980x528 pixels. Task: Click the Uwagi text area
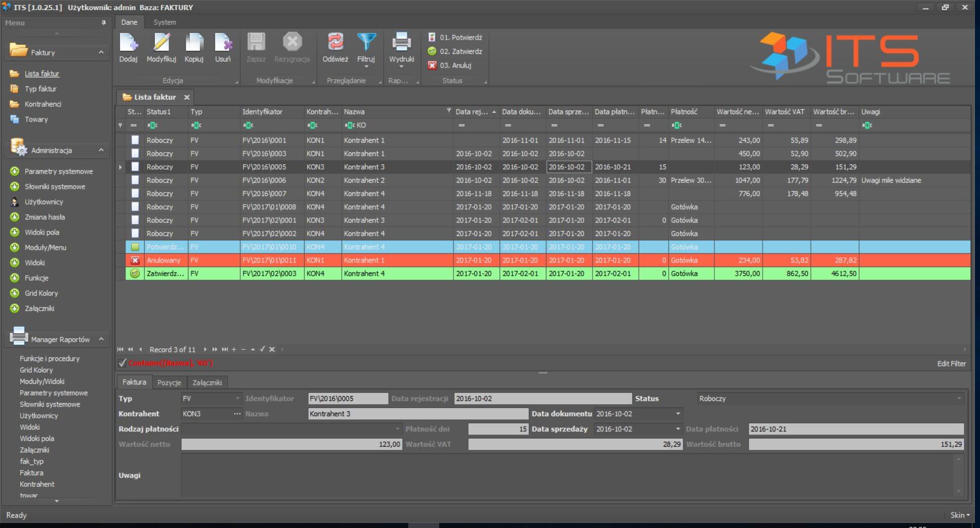click(568, 475)
